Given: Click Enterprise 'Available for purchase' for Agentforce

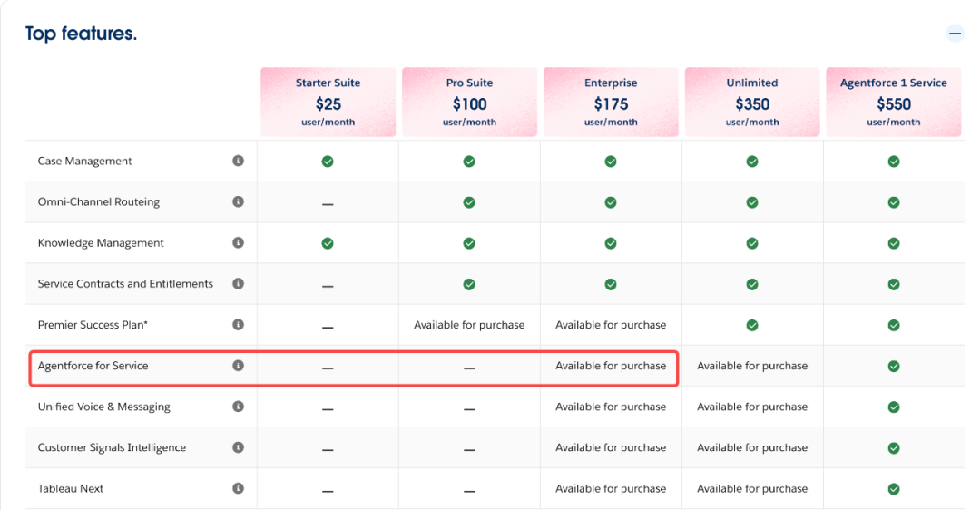Looking at the screenshot, I should (611, 366).
